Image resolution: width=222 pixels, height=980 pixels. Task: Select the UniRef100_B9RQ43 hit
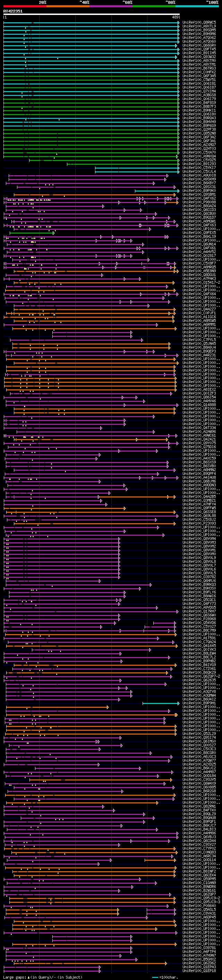tap(199, 118)
